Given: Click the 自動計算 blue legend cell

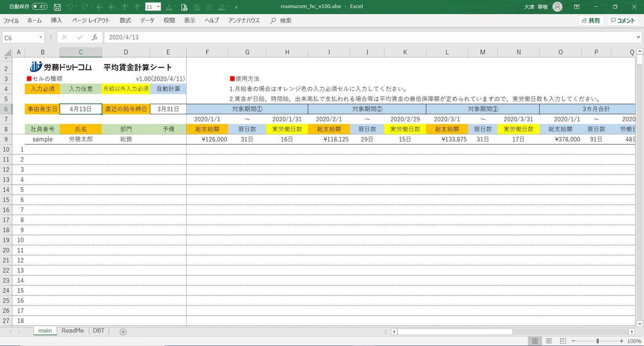Looking at the screenshot, I should (x=168, y=89).
